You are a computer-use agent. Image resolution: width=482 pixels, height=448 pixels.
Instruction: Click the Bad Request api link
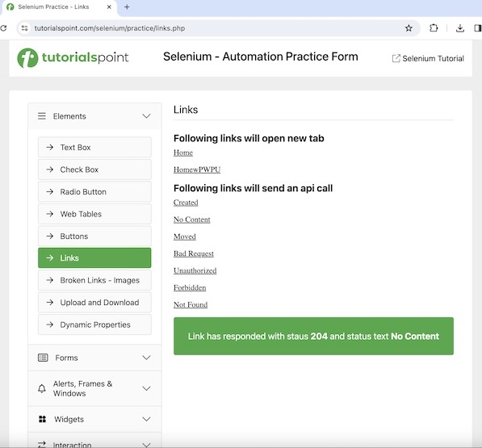coord(194,253)
